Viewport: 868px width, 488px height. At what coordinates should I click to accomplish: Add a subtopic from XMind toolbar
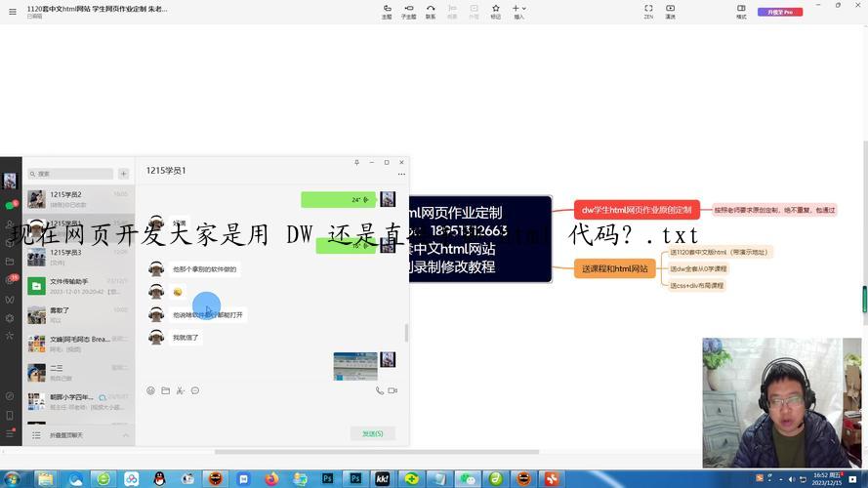(408, 12)
